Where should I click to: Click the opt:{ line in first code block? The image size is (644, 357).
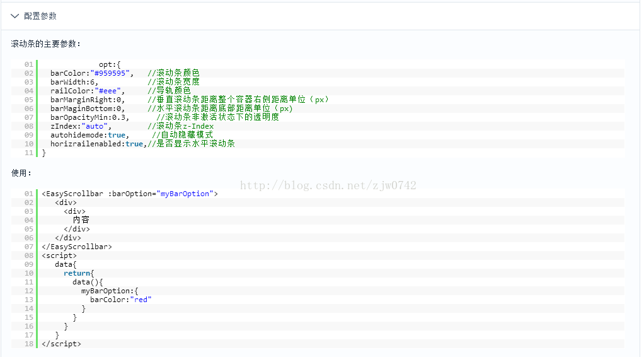coord(110,64)
